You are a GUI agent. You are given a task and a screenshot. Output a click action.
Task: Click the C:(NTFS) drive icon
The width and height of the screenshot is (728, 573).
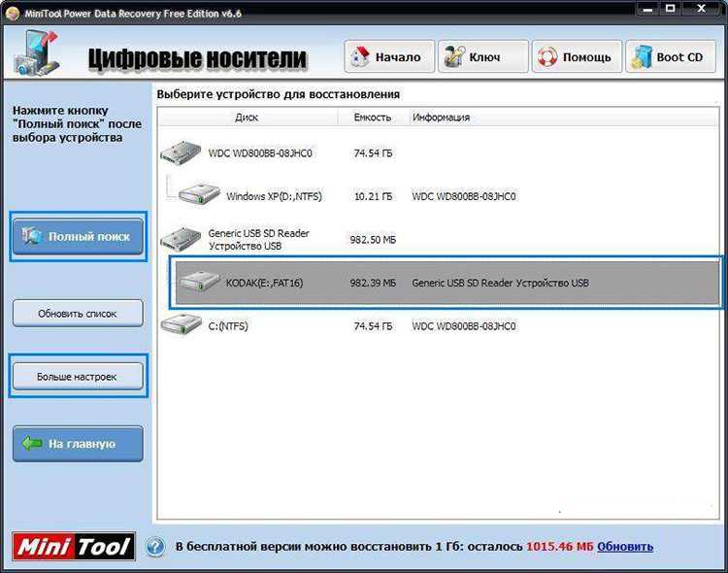point(182,324)
